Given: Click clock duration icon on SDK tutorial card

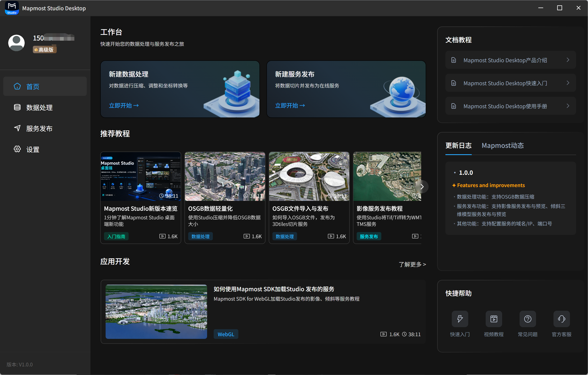Looking at the screenshot, I should [404, 334].
